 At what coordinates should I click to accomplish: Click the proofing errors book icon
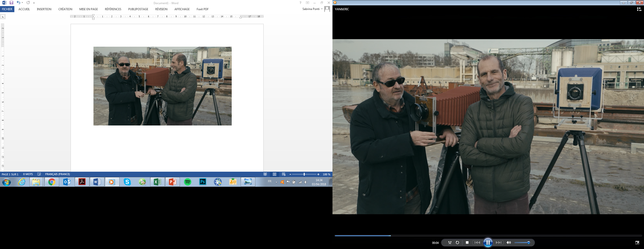click(x=39, y=174)
